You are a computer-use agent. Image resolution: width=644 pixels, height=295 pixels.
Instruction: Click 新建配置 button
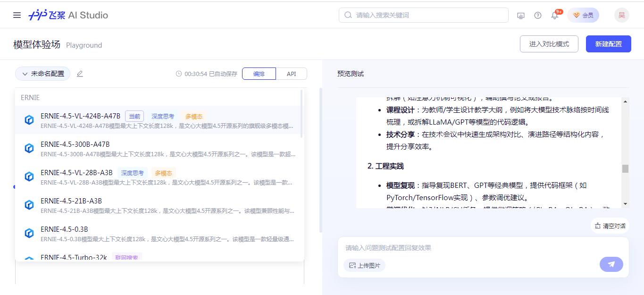coord(609,44)
